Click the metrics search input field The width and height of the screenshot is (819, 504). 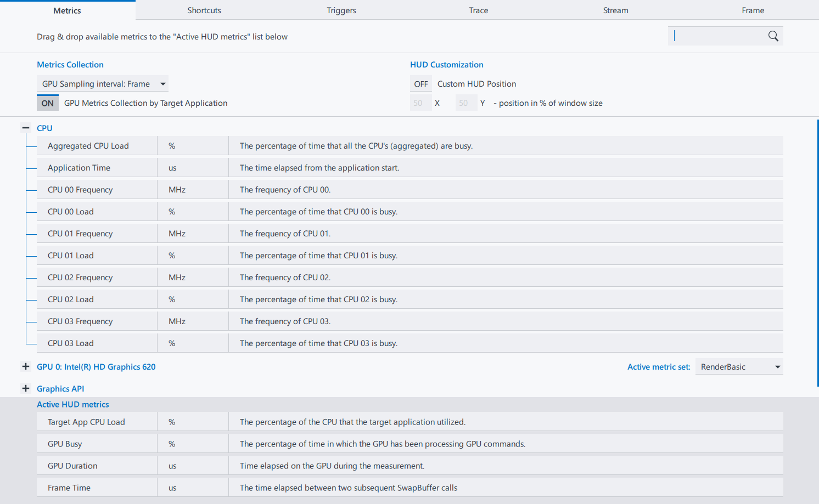pos(718,36)
